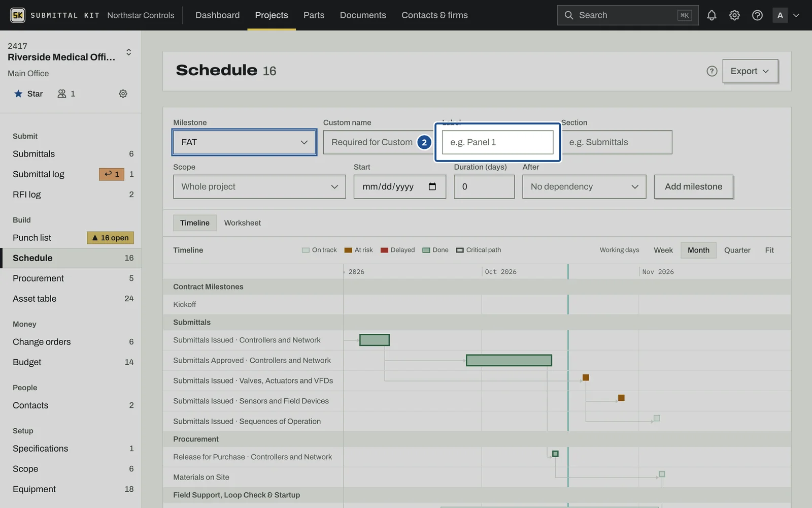The height and width of the screenshot is (508, 812).
Task: Open Contacts & firms navigation item
Action: (x=434, y=15)
